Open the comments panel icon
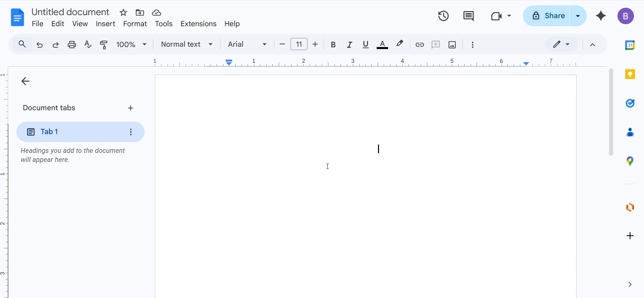This screenshot has width=644, height=298. tap(469, 16)
